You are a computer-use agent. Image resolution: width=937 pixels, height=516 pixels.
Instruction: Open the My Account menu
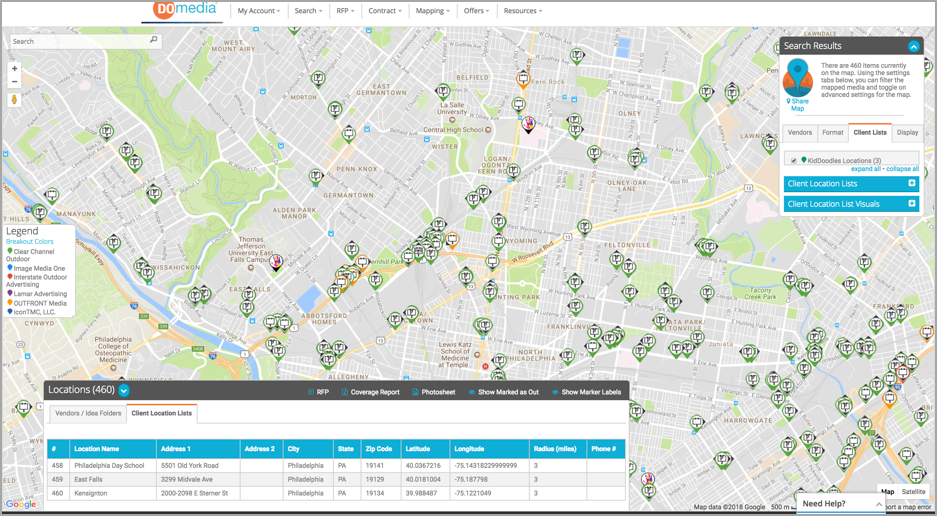tap(258, 11)
